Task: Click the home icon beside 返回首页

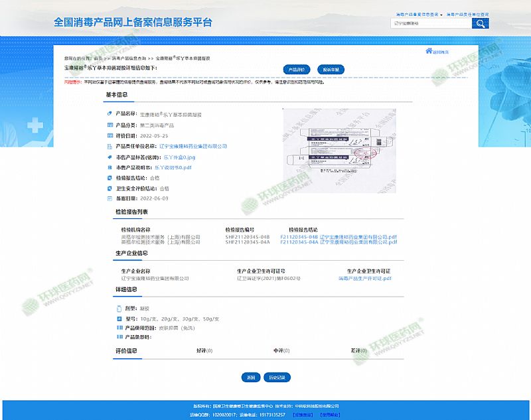Action: 429,51
